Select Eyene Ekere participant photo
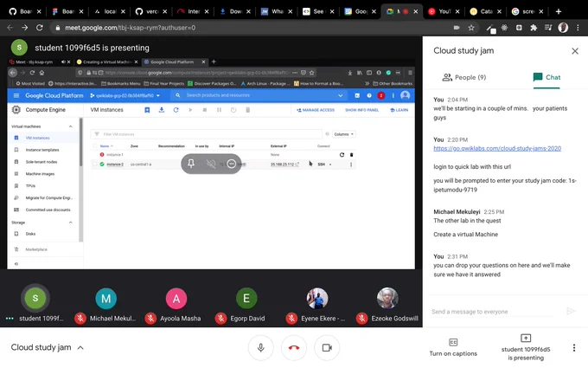 pyautogui.click(x=316, y=299)
